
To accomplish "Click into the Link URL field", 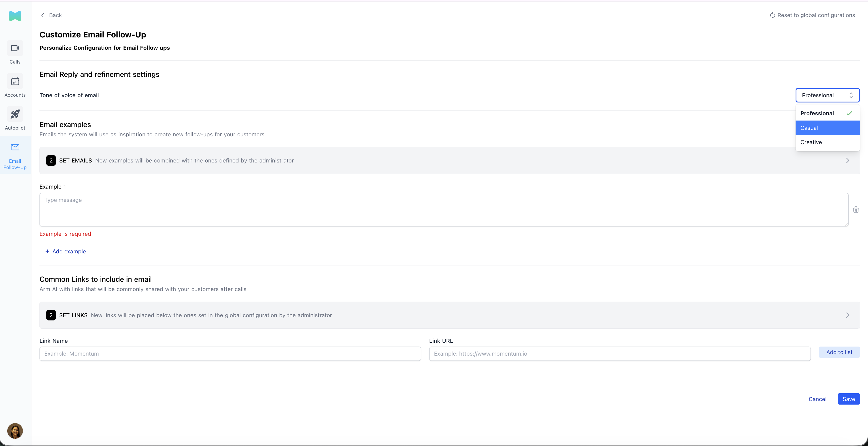I will click(x=619, y=354).
